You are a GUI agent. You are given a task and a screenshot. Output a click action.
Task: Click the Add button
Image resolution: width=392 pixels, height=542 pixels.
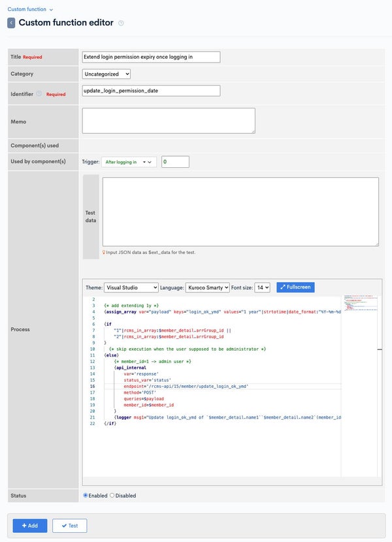coord(30,526)
